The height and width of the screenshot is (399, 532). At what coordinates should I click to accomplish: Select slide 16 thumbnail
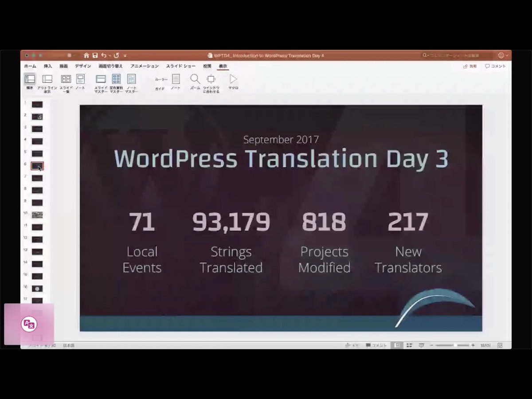point(37,289)
